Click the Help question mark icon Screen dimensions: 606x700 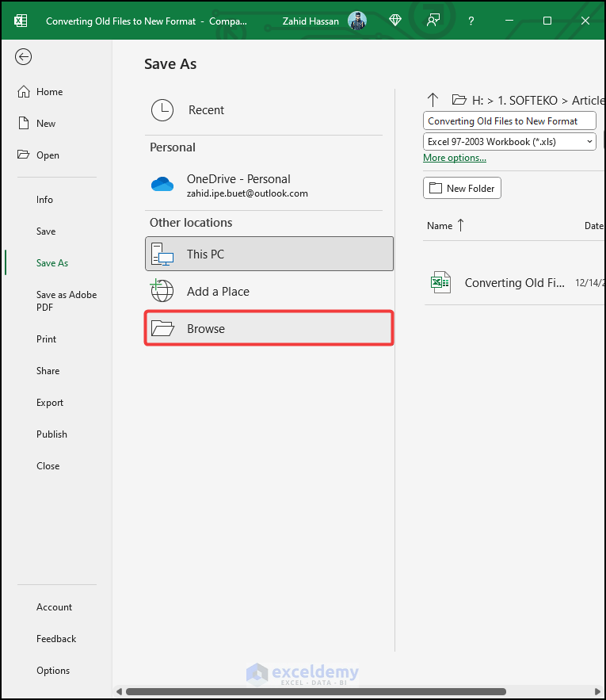[471, 21]
